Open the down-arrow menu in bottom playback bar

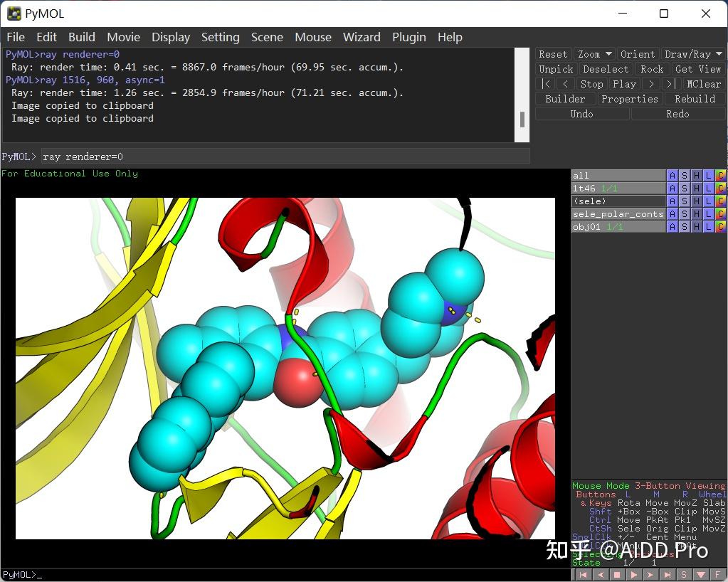coord(701,574)
